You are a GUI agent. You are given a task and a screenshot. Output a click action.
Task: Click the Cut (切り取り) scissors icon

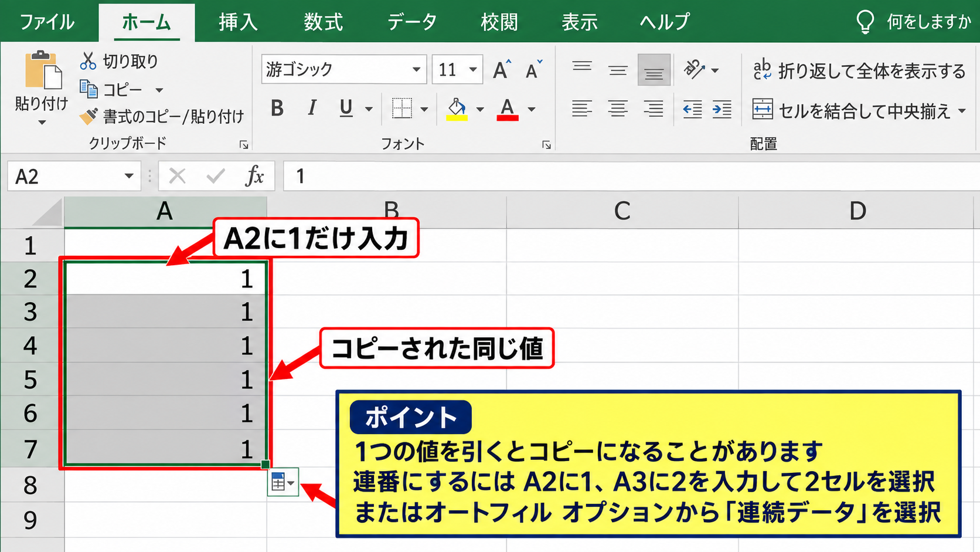88,61
